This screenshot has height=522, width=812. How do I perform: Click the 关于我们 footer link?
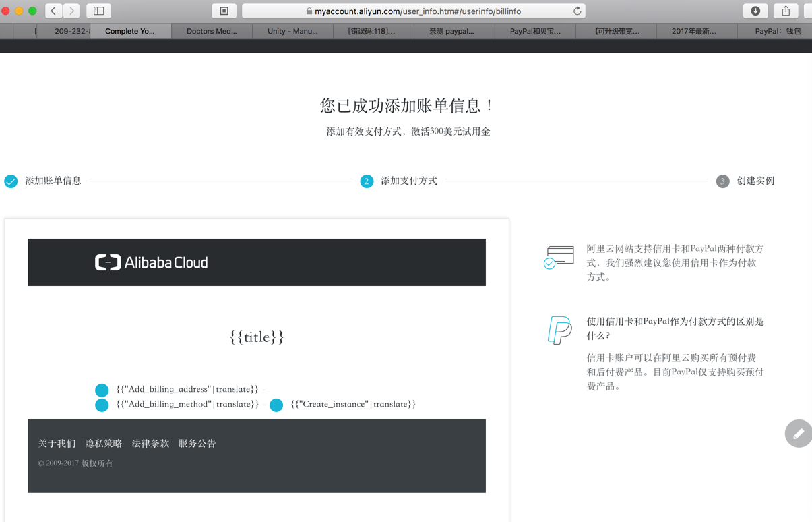(57, 443)
